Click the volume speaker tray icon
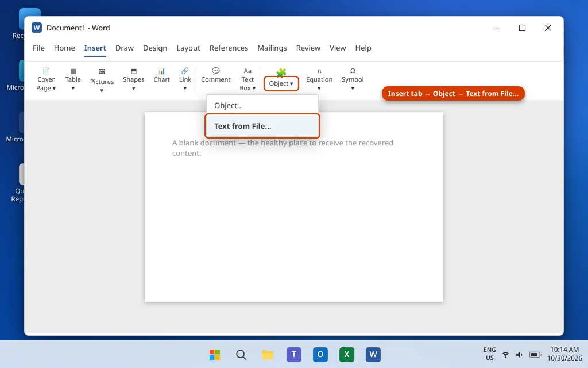Screen dimensions: 588x368 coord(519,355)
